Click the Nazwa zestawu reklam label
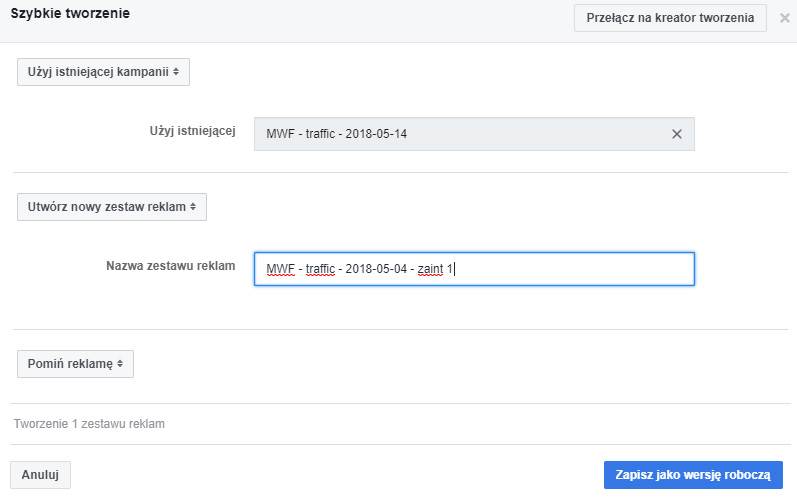797x500 pixels. click(170, 266)
